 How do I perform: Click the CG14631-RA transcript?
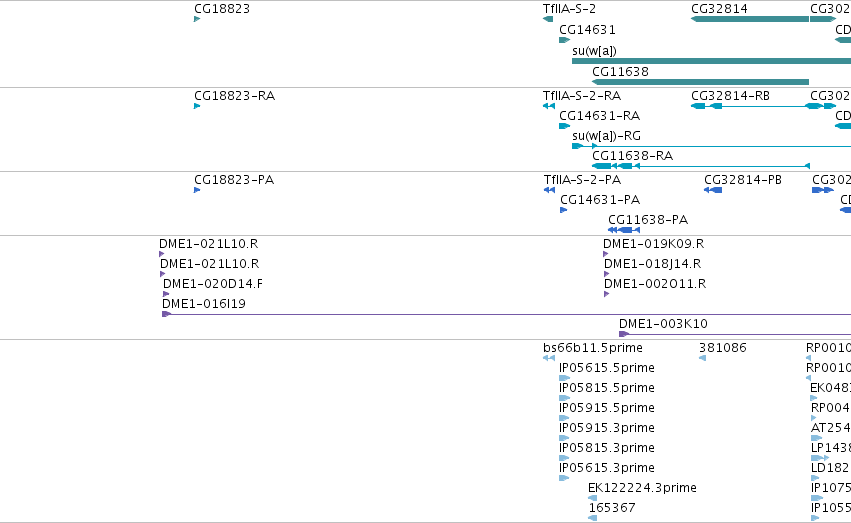[564, 126]
